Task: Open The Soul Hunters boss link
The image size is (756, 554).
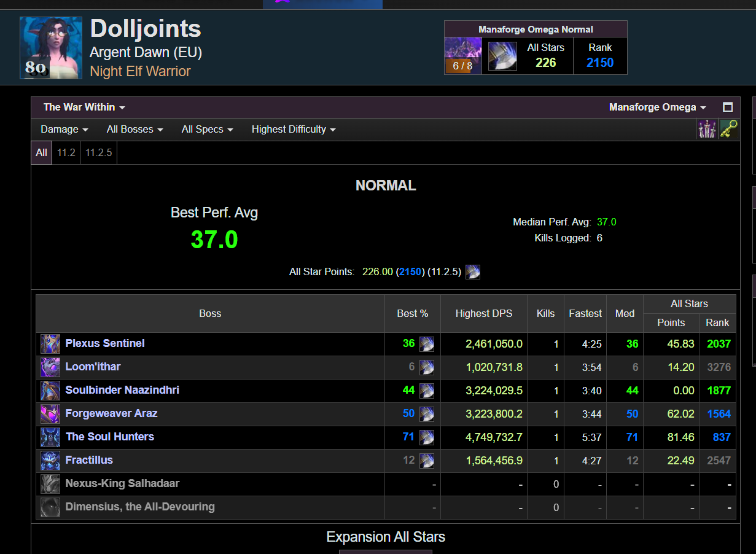Action: (110, 437)
